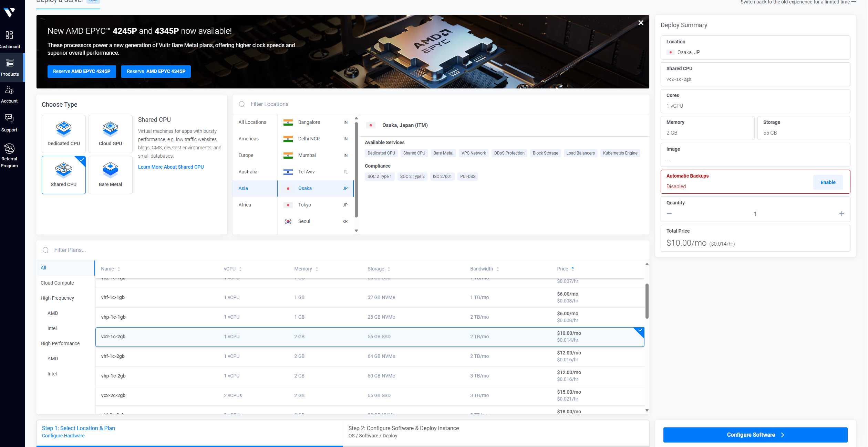Open the Referral Program icon
This screenshot has width=868, height=447.
(x=9, y=149)
